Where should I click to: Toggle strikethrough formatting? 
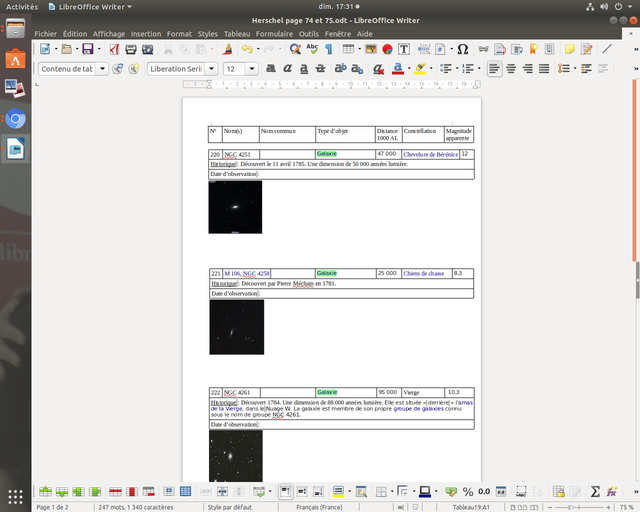321,69
